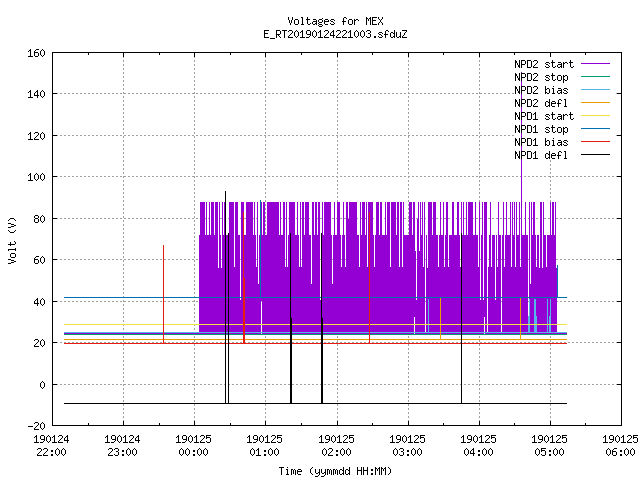Click the tall purple spike near 04:35
Viewport: 640px width, 480px height.
point(522,137)
